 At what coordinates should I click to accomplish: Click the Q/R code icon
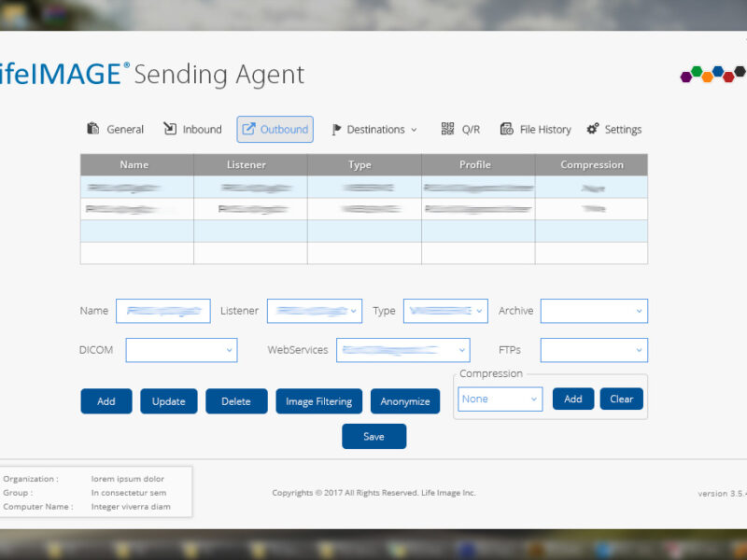click(447, 129)
